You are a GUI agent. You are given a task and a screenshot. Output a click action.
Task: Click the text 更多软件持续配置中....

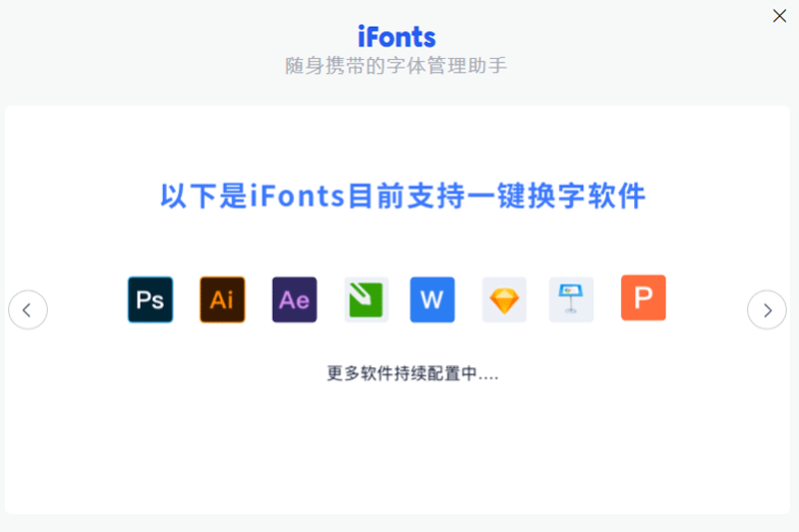(412, 373)
